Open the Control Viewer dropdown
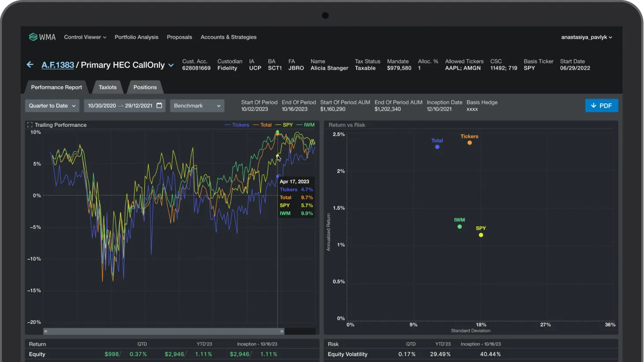This screenshot has height=362, width=644. pos(85,37)
